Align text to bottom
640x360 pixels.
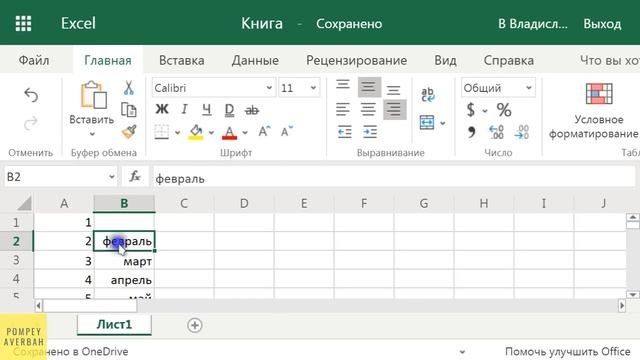[x=393, y=89]
